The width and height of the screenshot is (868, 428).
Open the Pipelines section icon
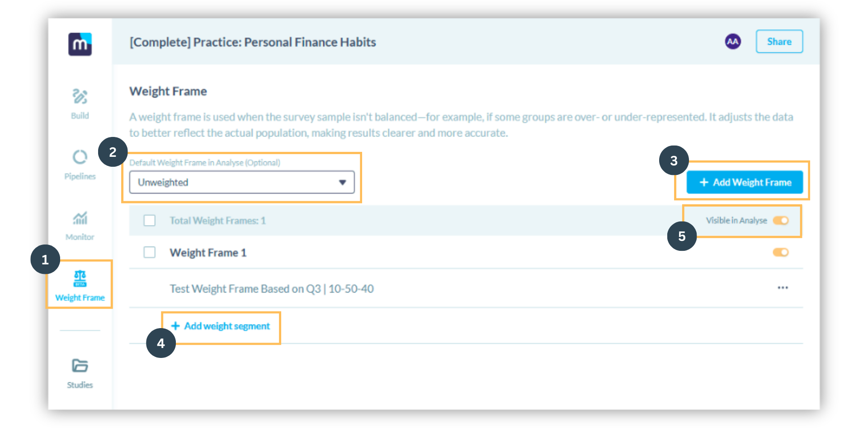click(80, 157)
